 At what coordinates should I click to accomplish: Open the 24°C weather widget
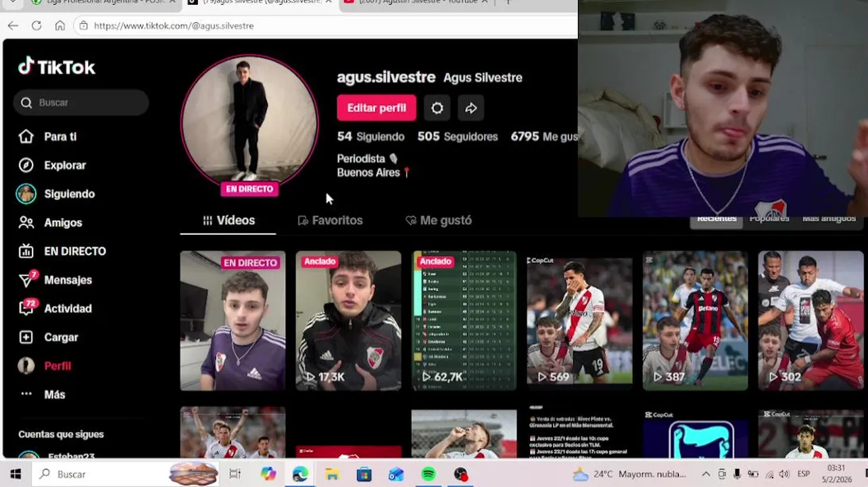click(629, 474)
